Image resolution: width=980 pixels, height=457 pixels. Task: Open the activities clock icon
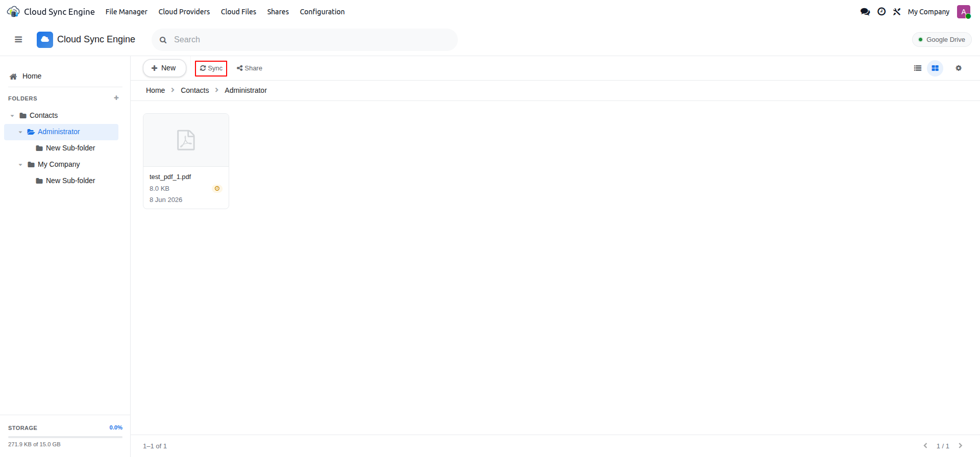click(x=881, y=12)
